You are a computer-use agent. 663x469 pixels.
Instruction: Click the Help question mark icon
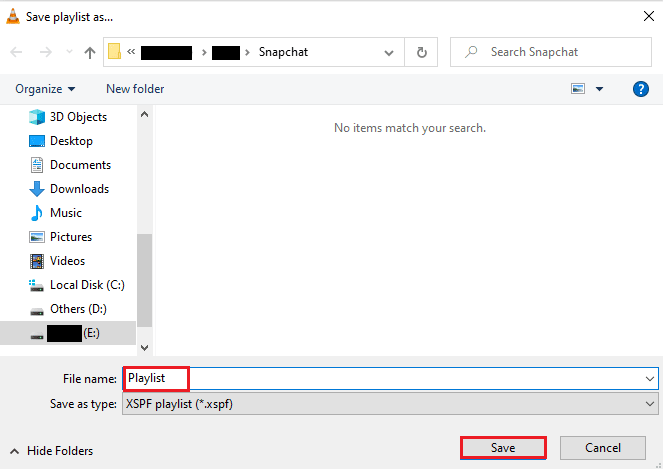[x=641, y=89]
